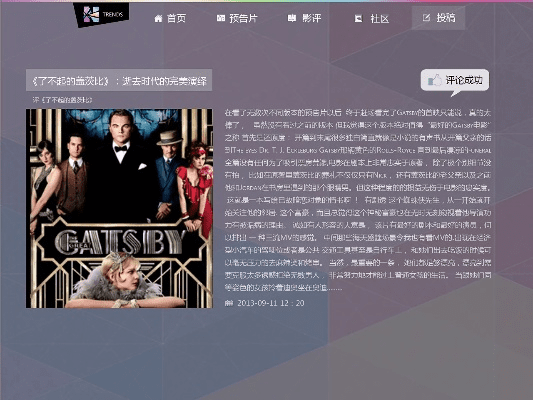
Task: Open the Great Gatsby movie poster
Action: (x=119, y=208)
